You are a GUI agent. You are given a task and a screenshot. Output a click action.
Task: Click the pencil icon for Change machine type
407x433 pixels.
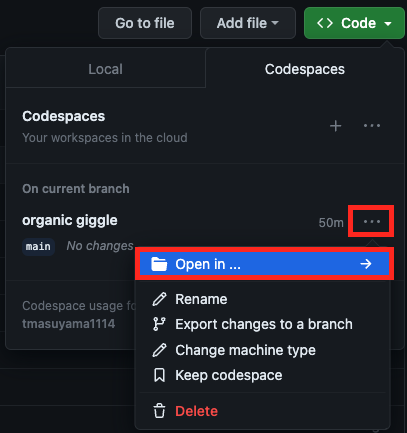click(159, 350)
